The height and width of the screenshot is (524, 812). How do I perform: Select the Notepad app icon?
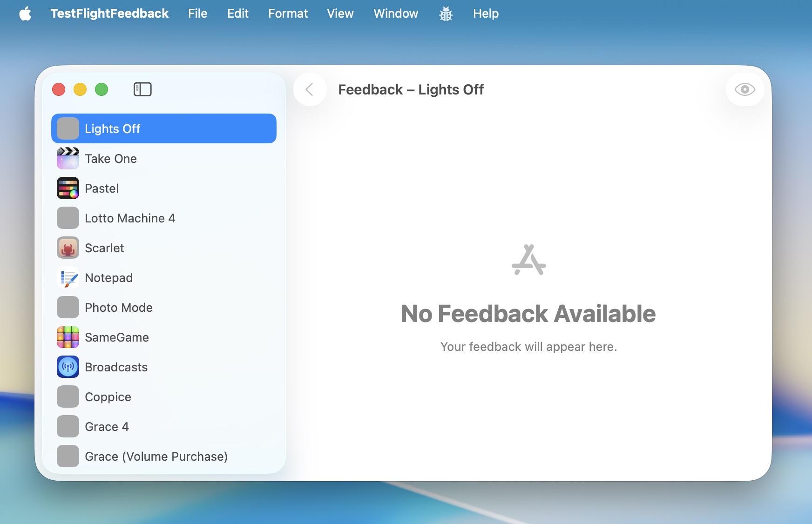[68, 278]
